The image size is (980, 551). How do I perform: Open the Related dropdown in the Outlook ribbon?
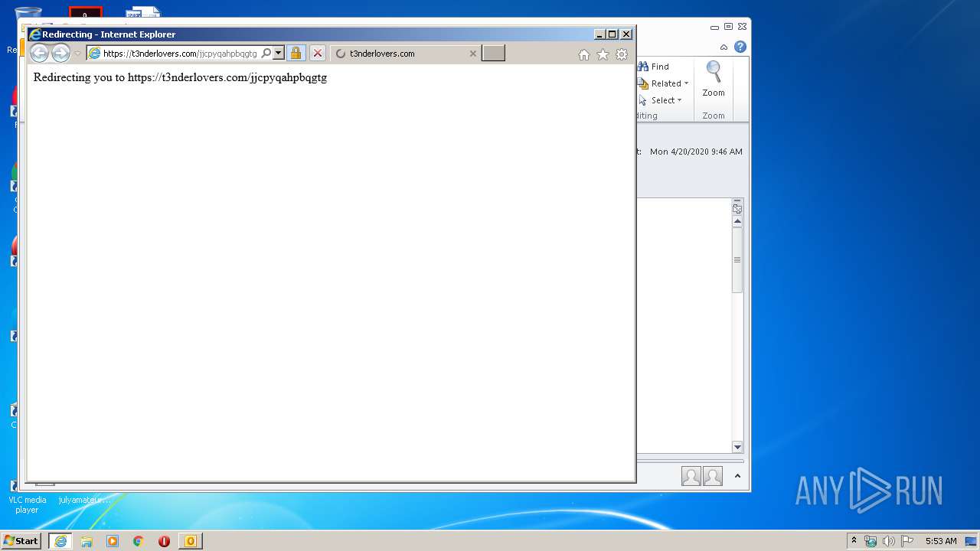(663, 83)
